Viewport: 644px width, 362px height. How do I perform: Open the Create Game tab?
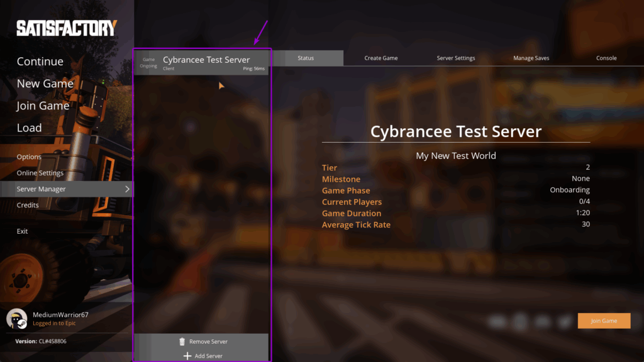(380, 57)
